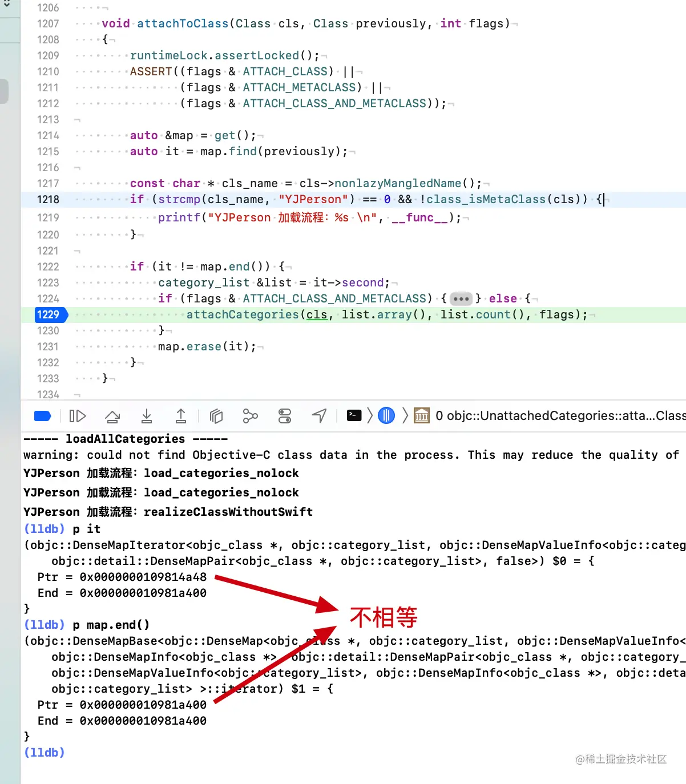The width and height of the screenshot is (686, 784).
Task: Select the console terminal icon in debug jump bar
Action: (354, 416)
